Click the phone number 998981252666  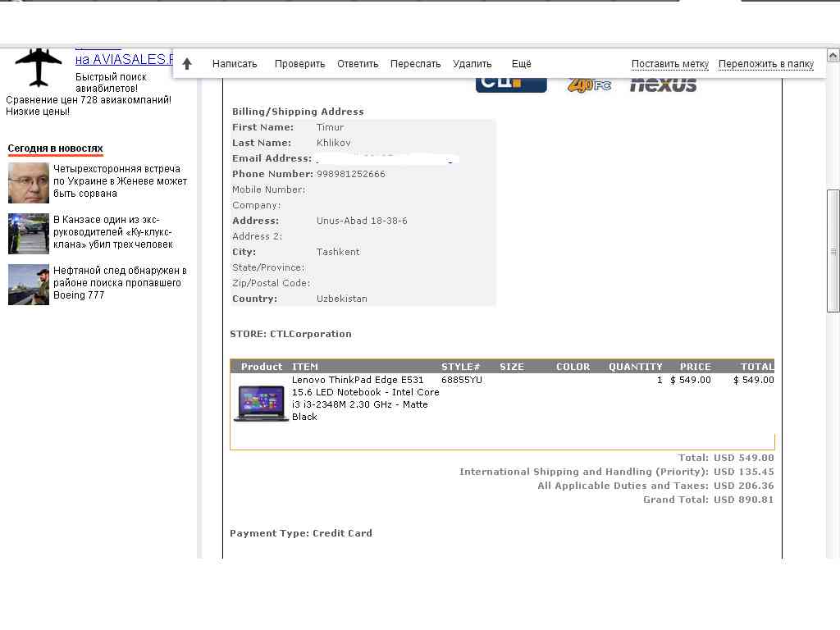coord(351,174)
